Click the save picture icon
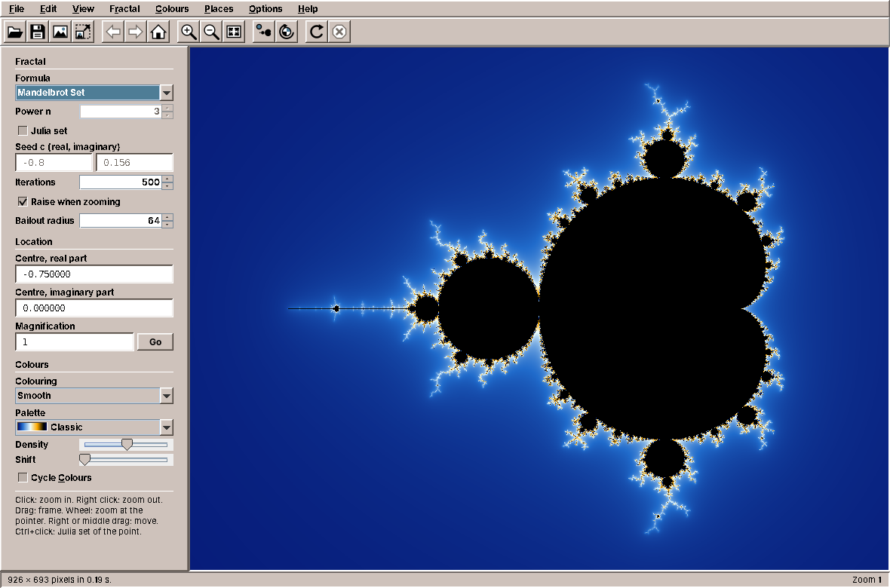The height and width of the screenshot is (588, 890). [60, 32]
